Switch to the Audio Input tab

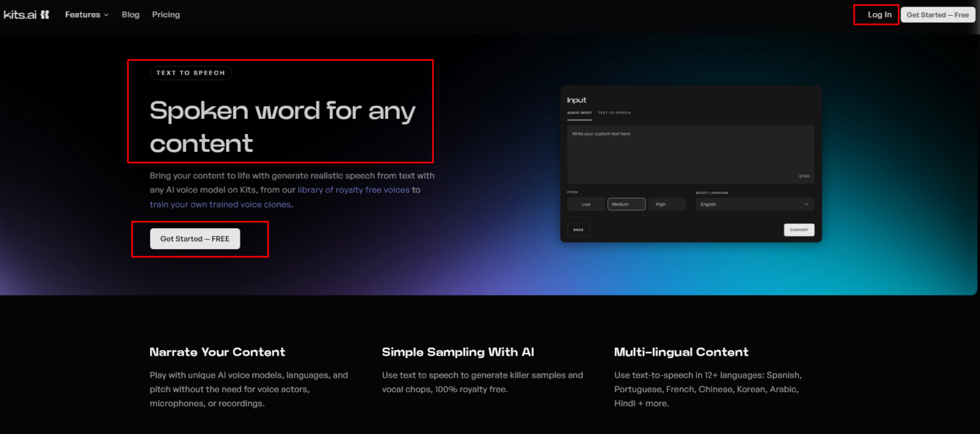580,113
